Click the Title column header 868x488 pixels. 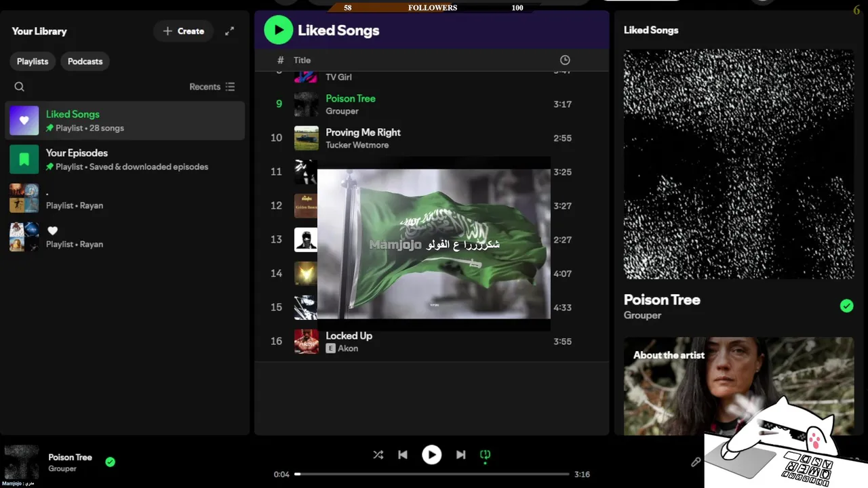point(302,60)
